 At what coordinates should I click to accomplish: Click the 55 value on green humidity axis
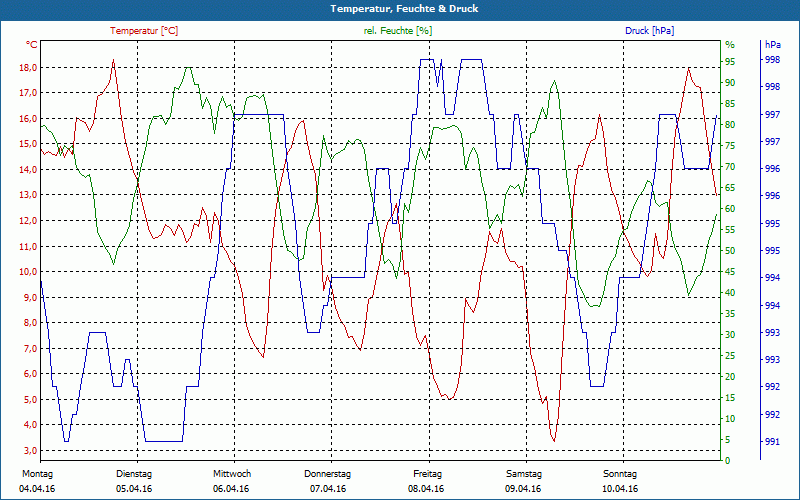tap(730, 230)
